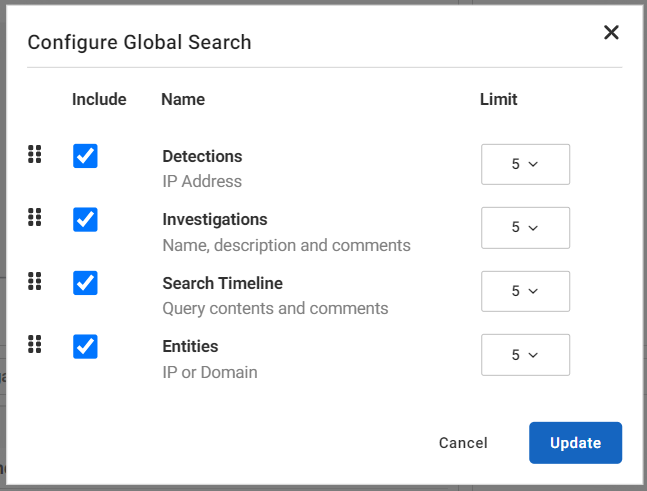Click the Entities row label
The image size is (647, 491).
point(190,347)
